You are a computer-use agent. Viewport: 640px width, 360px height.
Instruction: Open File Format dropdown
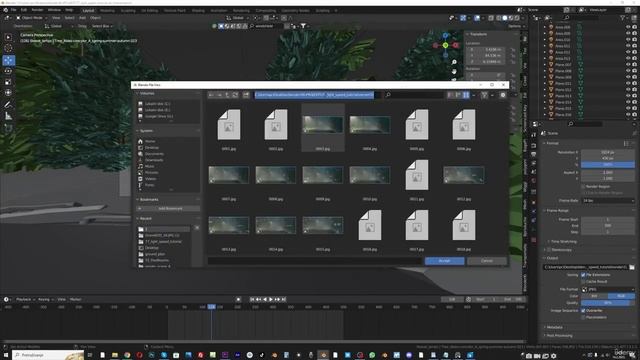point(608,289)
